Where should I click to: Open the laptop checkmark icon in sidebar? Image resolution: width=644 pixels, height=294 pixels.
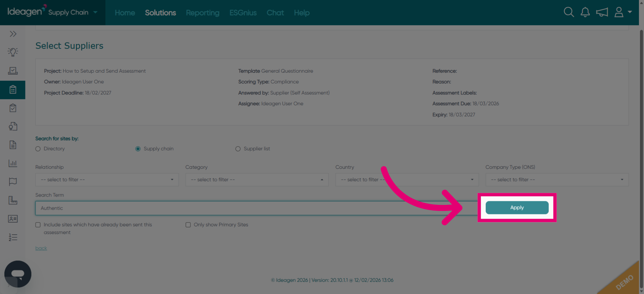click(13, 71)
